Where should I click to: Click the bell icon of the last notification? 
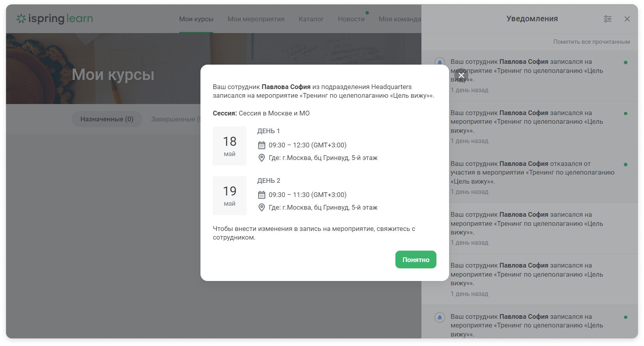tap(440, 317)
